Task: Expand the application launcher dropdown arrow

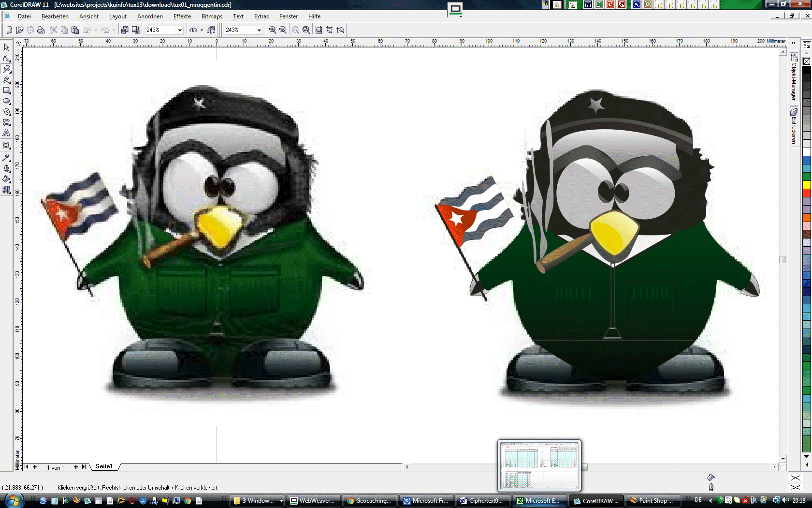Action: (202, 30)
